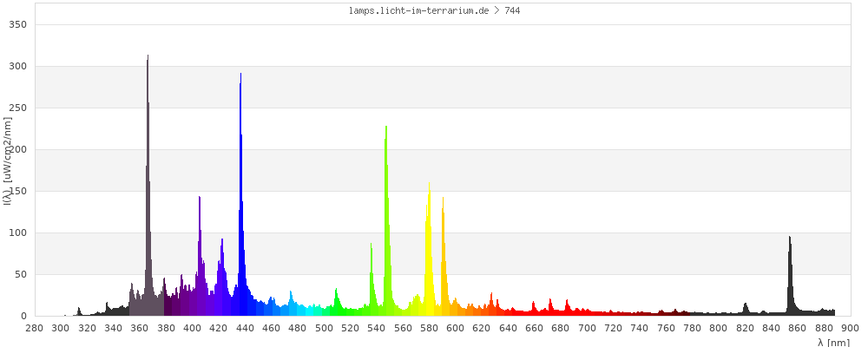The height and width of the screenshot is (347, 868).
Task: Click the 900 tick on the x-axis
Action: [850, 327]
